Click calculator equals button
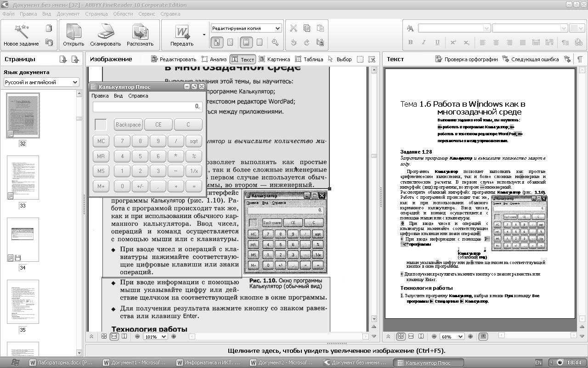 [x=194, y=186]
